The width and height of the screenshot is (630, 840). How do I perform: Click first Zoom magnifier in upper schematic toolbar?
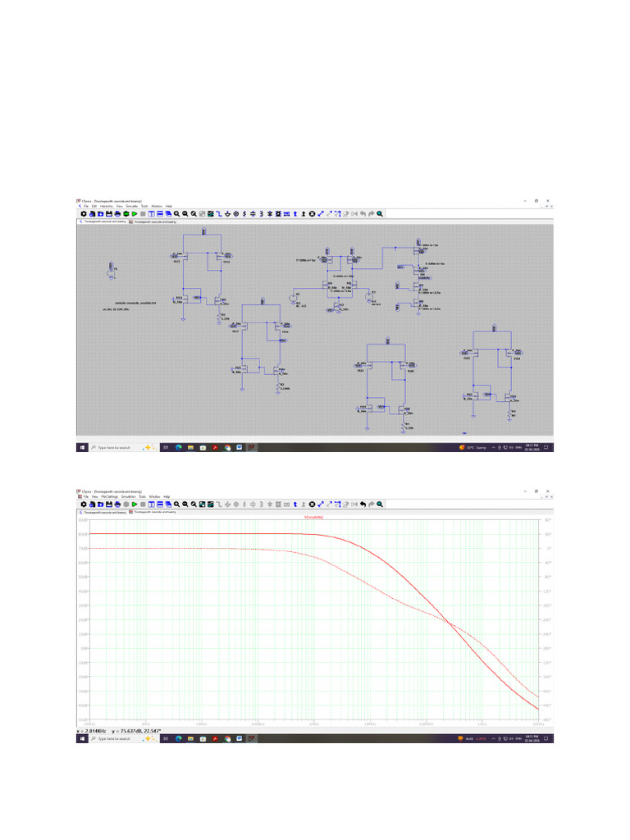click(177, 214)
